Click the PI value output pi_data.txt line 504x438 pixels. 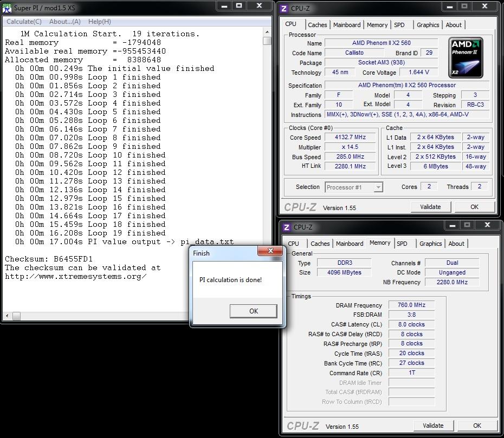point(125,242)
